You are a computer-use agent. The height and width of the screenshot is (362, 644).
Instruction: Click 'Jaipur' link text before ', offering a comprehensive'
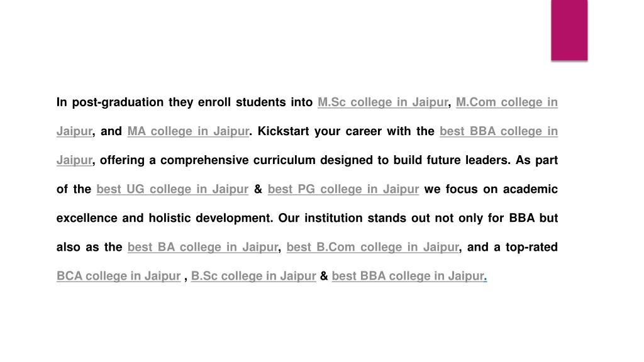click(x=74, y=160)
